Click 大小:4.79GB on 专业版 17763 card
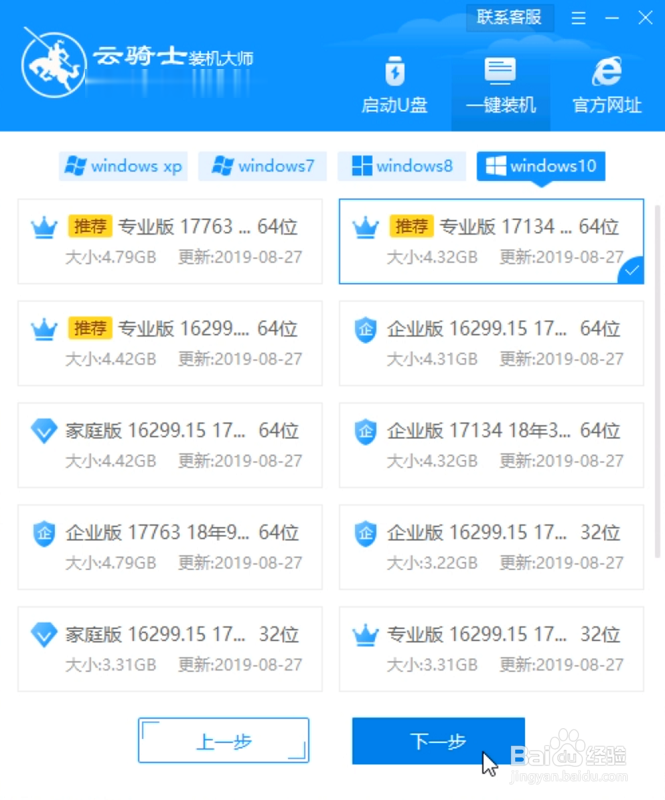 click(110, 257)
